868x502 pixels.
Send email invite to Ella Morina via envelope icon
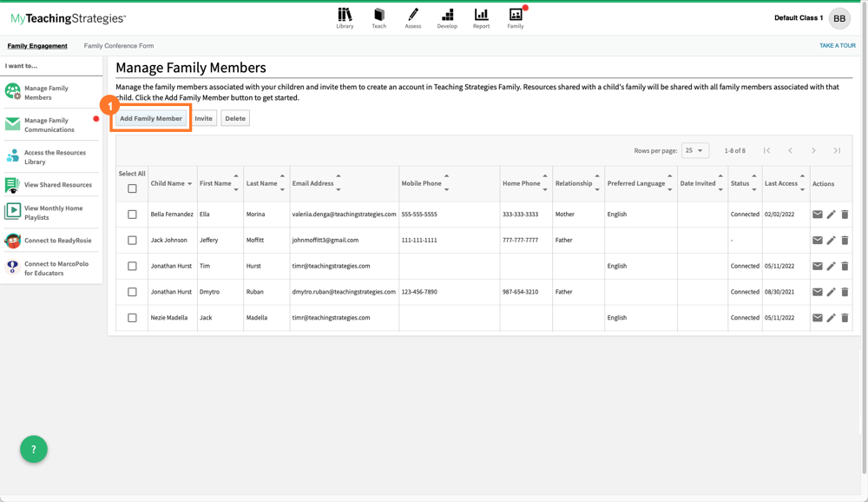tap(817, 215)
